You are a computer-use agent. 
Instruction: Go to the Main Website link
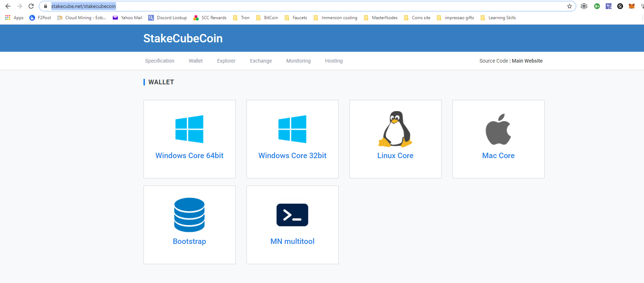click(527, 61)
